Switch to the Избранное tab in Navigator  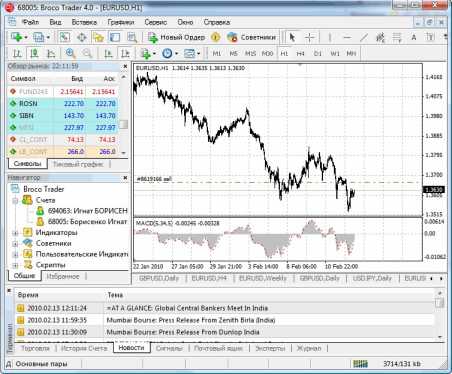pyautogui.click(x=63, y=276)
